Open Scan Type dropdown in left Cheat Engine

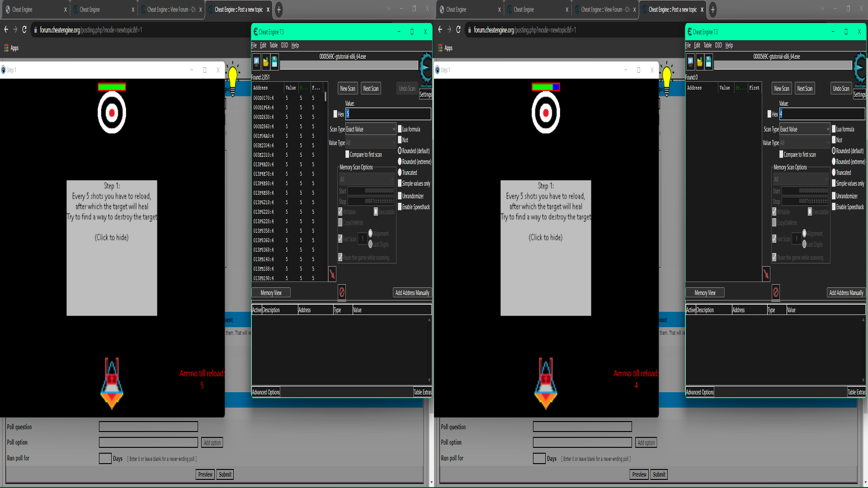pyautogui.click(x=371, y=129)
